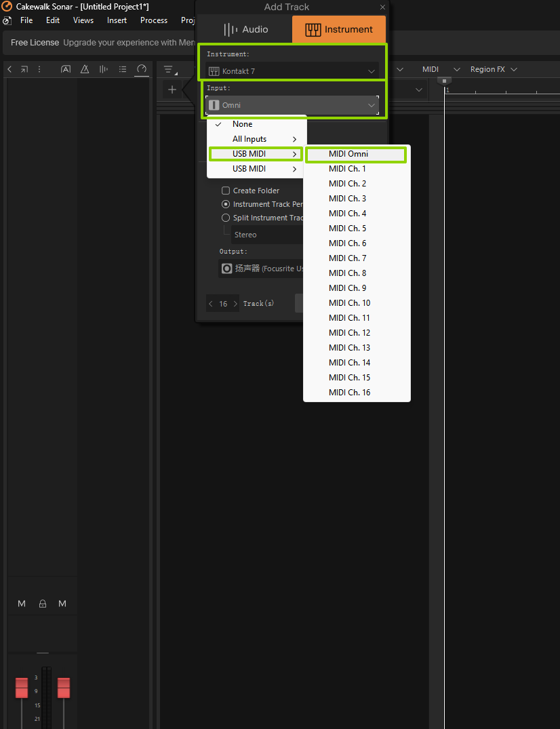560x729 pixels.
Task: Collapse the inspector with left arrow icon
Action: (9, 69)
